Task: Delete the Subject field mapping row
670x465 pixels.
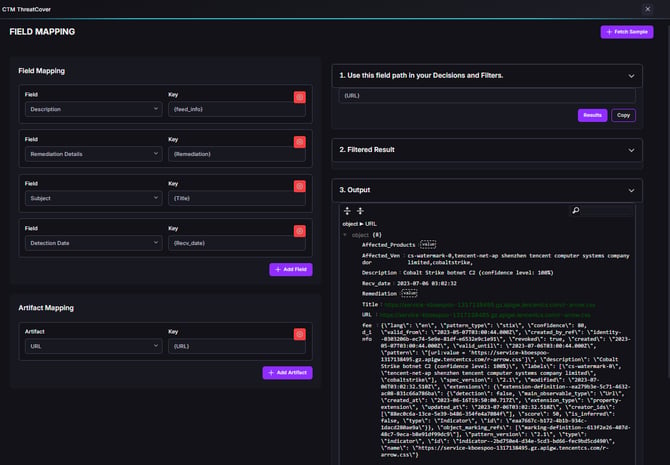Action: (300, 186)
